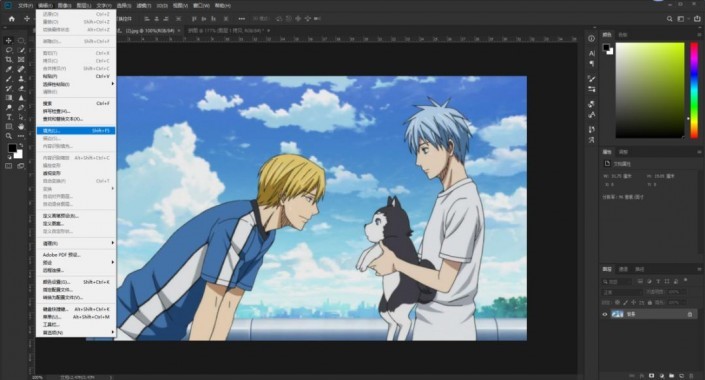The height and width of the screenshot is (380, 705).
Task: Choose the highlighted Fill (Shift+F5) menu entry
Action: 76,130
